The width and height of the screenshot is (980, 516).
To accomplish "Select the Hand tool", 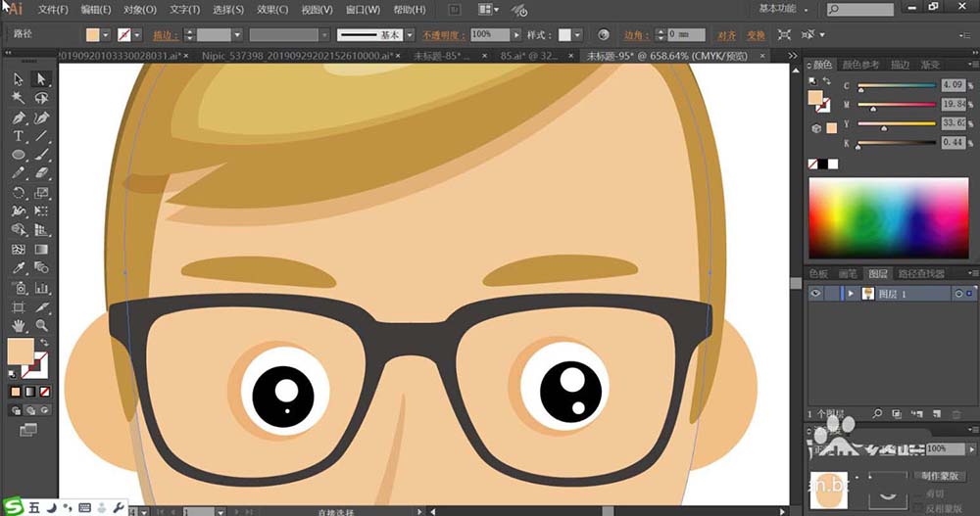I will click(x=18, y=325).
